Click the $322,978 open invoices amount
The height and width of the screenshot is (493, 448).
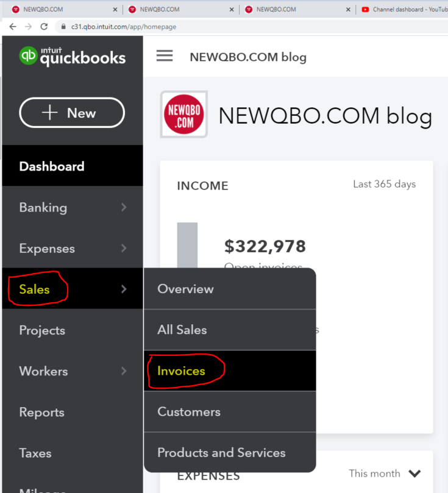click(x=265, y=246)
